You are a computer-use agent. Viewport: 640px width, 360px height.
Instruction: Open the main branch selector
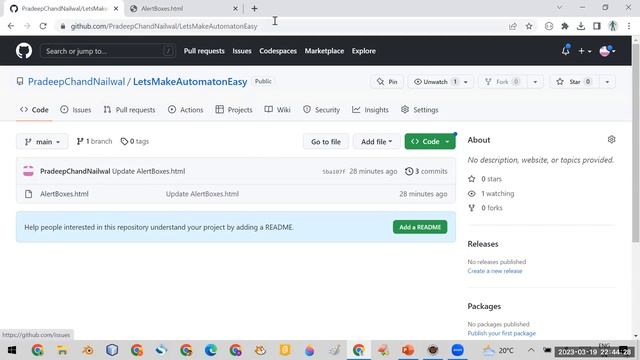click(x=42, y=142)
